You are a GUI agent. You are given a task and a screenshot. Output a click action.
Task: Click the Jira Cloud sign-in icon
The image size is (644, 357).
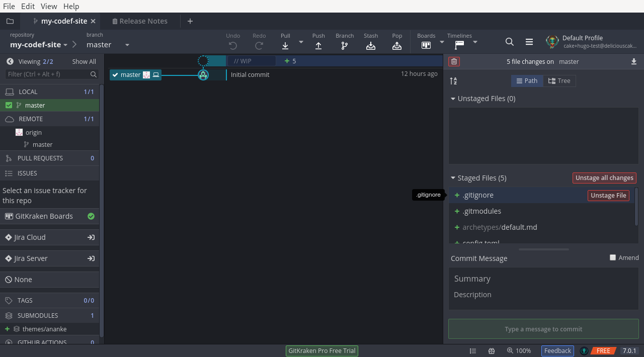click(91, 237)
